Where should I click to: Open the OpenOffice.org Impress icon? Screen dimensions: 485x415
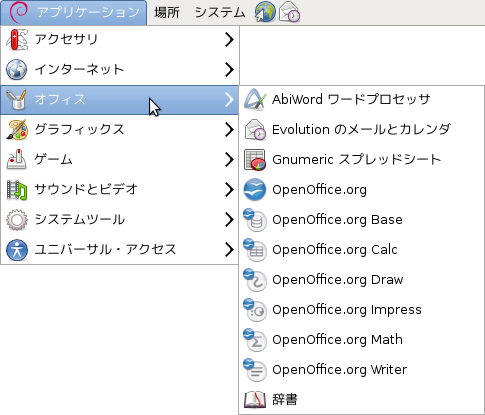[255, 309]
